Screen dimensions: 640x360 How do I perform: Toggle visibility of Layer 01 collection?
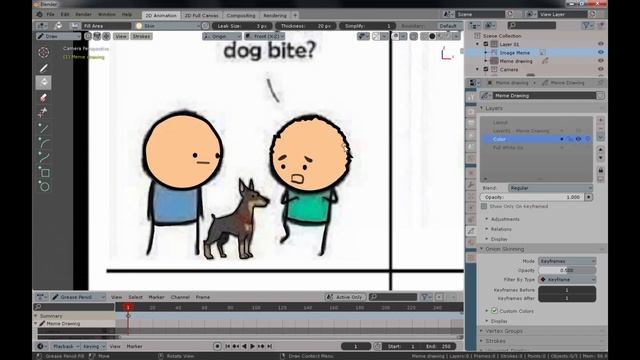(600, 44)
